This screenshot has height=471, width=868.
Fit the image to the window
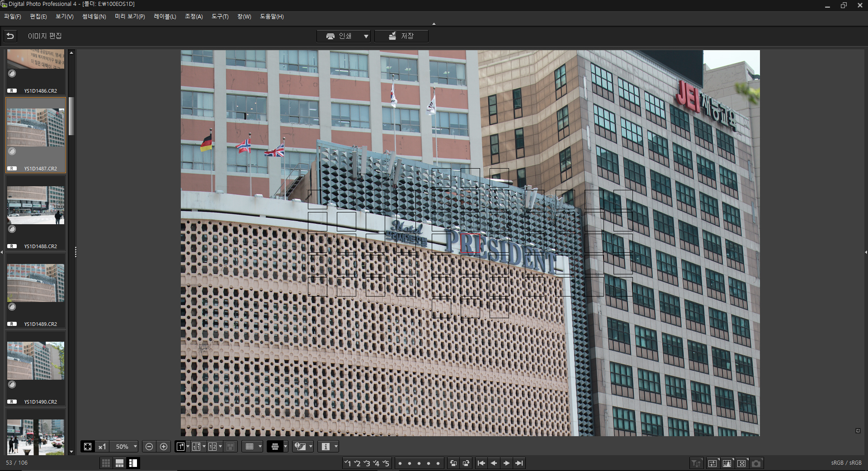88,447
